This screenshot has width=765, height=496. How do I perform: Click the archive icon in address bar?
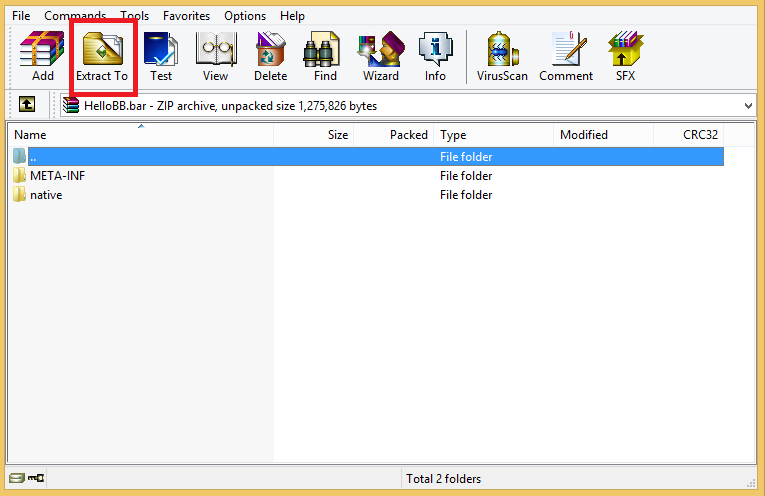(x=71, y=105)
